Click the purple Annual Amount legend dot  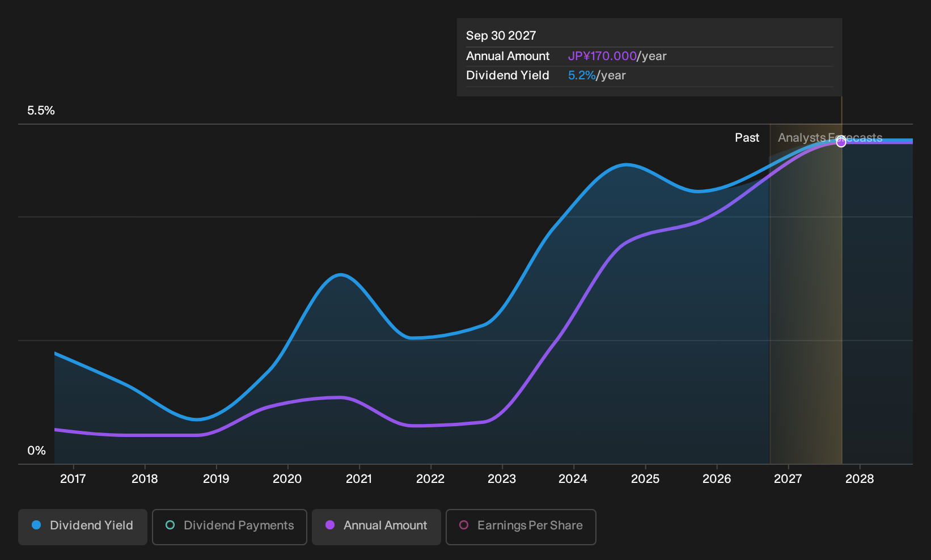(330, 525)
